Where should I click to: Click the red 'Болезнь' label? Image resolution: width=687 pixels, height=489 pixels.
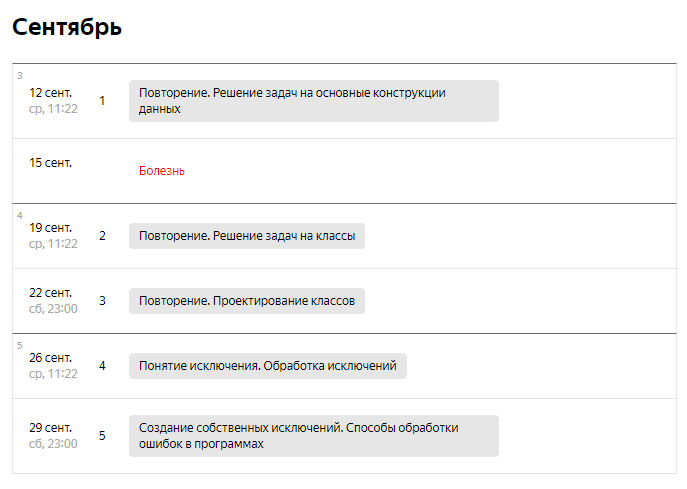[x=162, y=171]
